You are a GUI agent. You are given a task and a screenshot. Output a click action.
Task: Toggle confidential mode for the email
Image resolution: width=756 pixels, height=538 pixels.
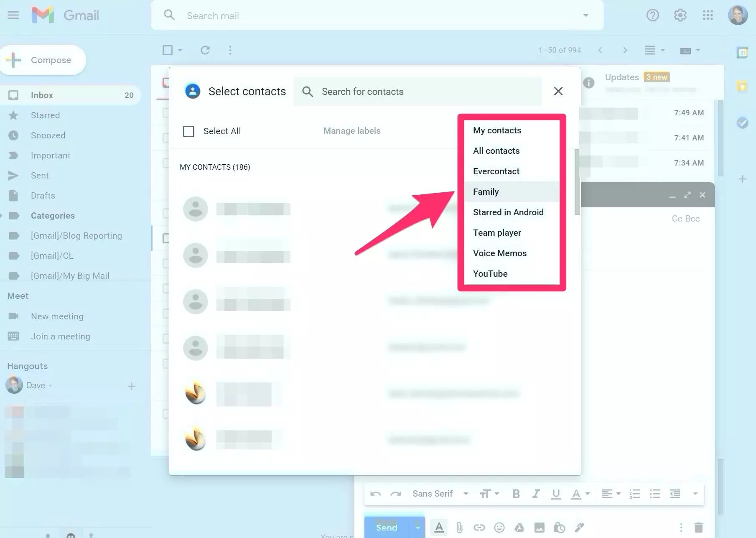559,527
